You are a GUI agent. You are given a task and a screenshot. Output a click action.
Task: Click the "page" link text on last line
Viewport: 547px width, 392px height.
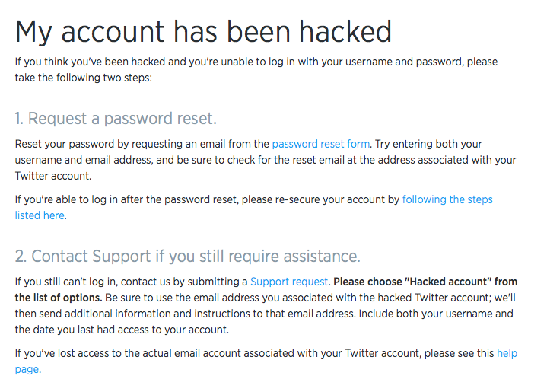click(26, 369)
